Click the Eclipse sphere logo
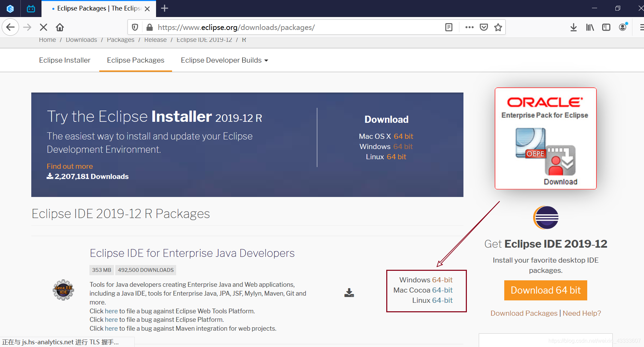Viewport: 644px width, 347px height. click(546, 218)
